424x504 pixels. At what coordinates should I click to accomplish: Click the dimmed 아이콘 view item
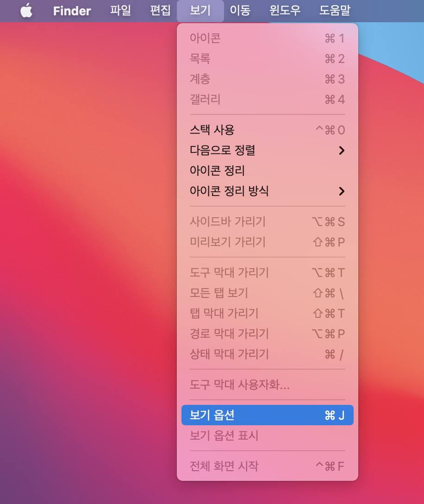pyautogui.click(x=267, y=38)
